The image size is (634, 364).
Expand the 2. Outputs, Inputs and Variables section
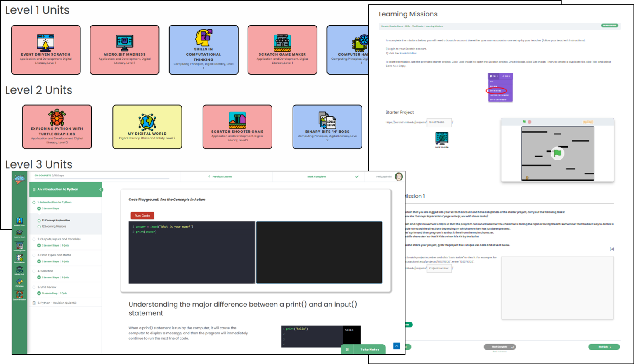coord(39,245)
